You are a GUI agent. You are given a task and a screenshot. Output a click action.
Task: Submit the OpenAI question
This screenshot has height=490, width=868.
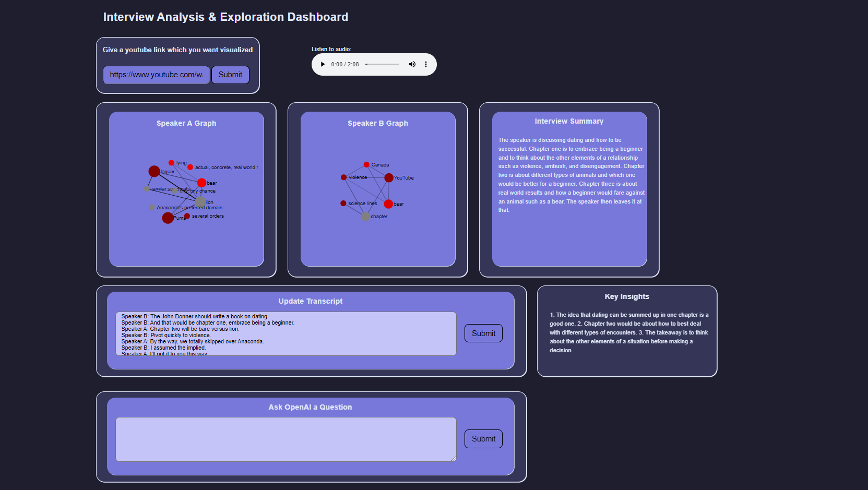[x=483, y=439]
